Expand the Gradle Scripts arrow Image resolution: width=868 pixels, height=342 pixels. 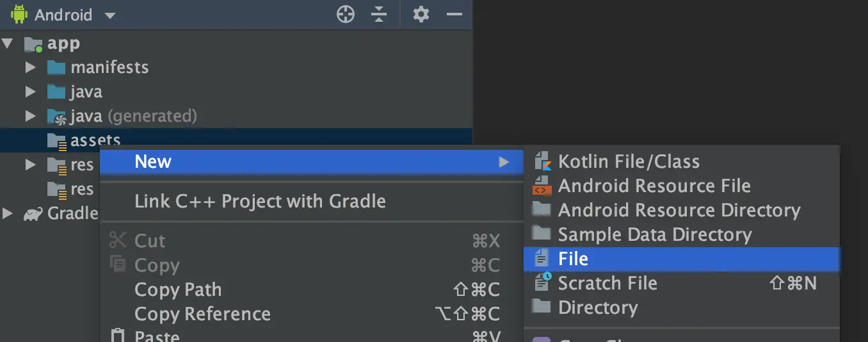coord(8,213)
